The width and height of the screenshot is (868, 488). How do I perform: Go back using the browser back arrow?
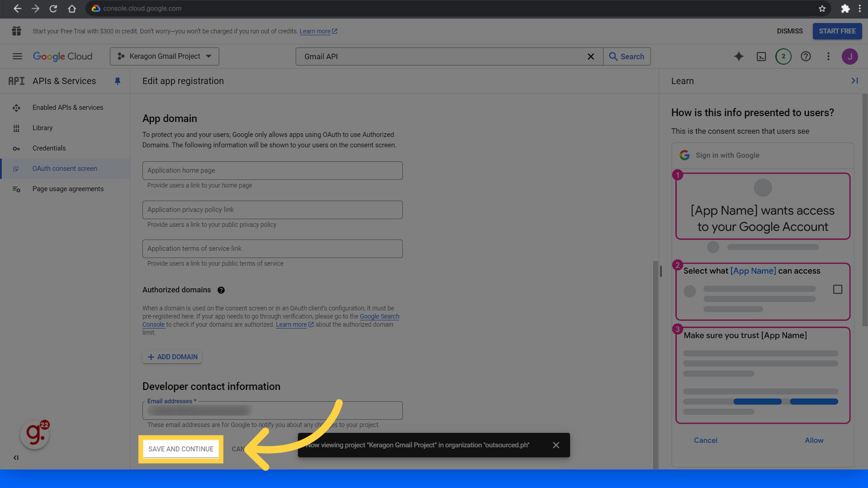(17, 8)
